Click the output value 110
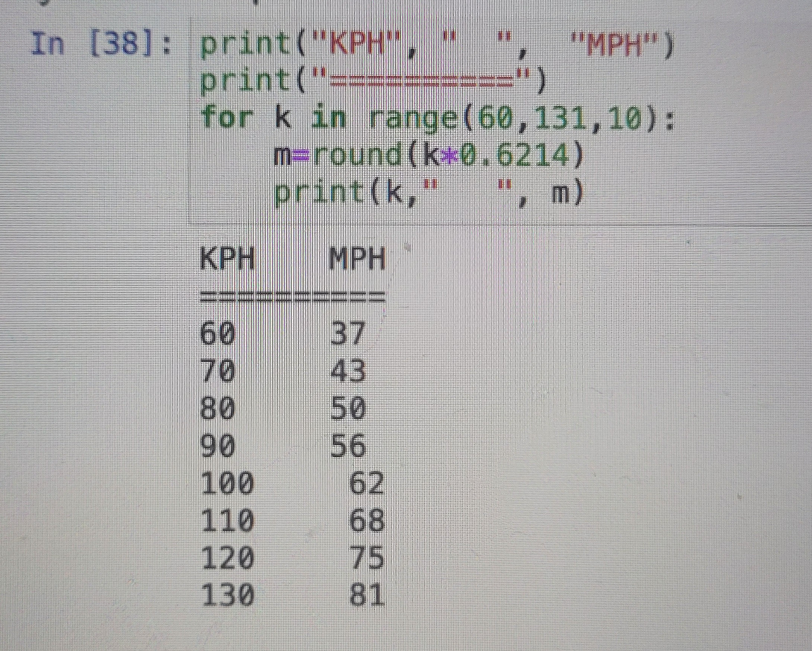812x651 pixels. pos(228,520)
